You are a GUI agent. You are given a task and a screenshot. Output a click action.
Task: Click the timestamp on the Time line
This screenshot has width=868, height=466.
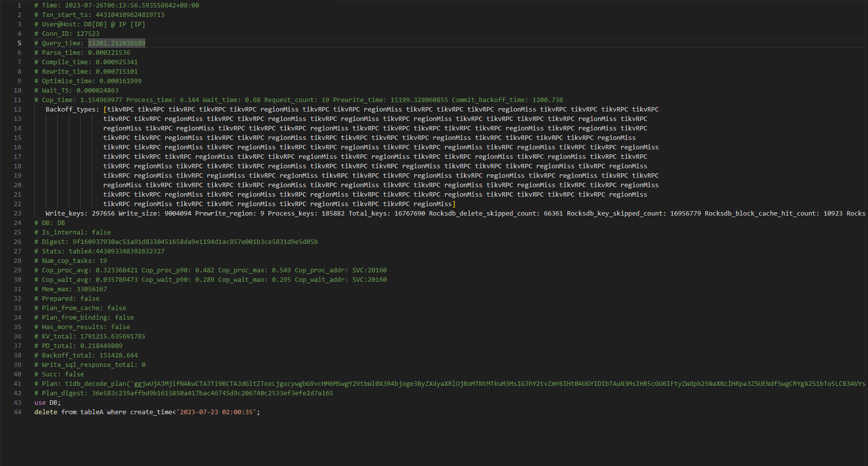click(132, 5)
